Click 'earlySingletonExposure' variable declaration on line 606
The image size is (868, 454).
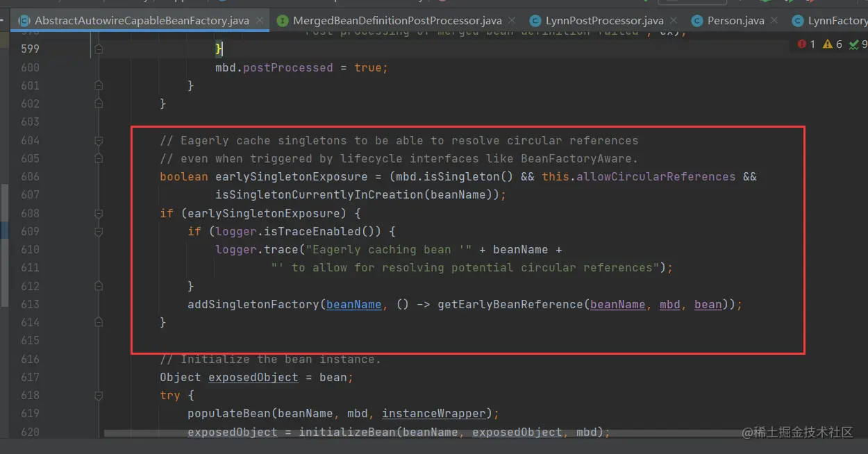[x=292, y=176]
